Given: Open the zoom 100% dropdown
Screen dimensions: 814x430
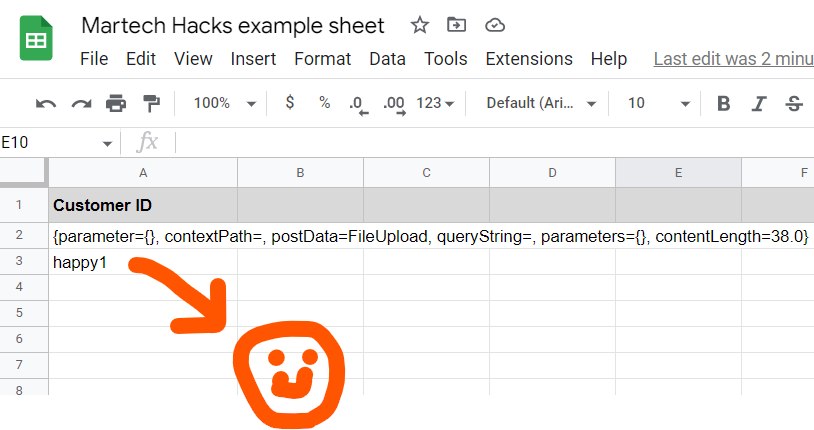Looking at the screenshot, I should 225,103.
